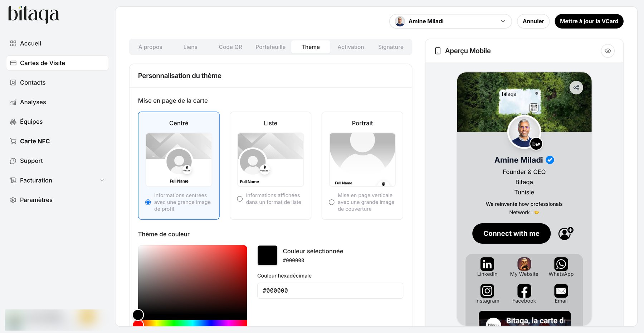Click the Annuler button
Image resolution: width=644 pixels, height=333 pixels.
[533, 21]
